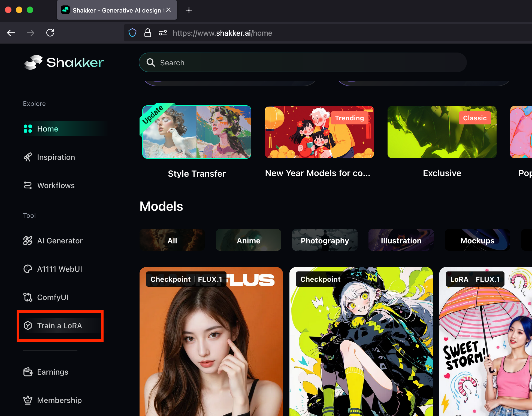Click the ComfyUI node icon
This screenshot has height=416, width=532.
point(28,297)
